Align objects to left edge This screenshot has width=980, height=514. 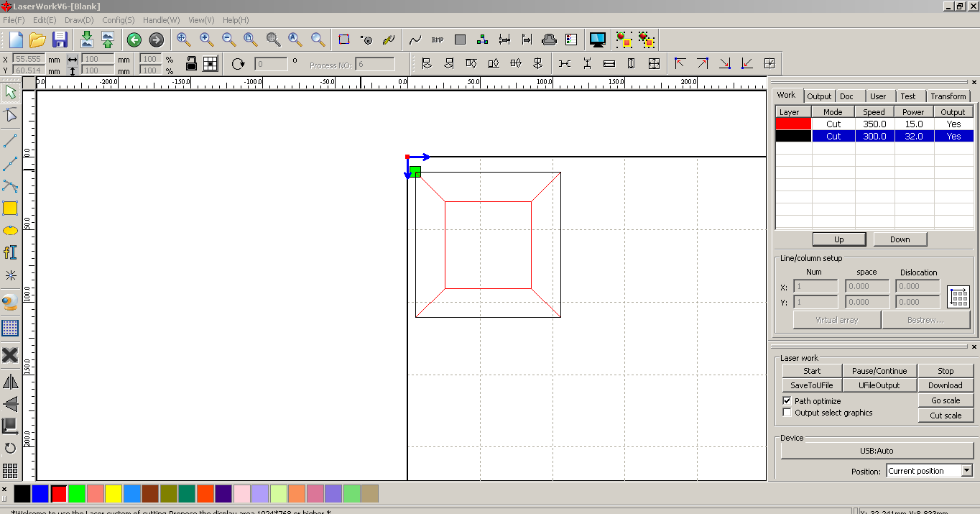tap(427, 63)
